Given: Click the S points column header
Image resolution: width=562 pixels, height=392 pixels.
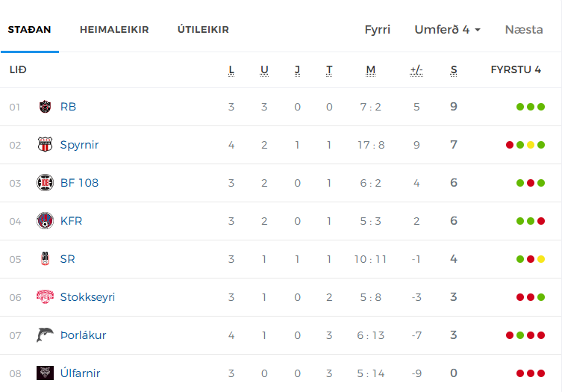Looking at the screenshot, I should [x=454, y=70].
